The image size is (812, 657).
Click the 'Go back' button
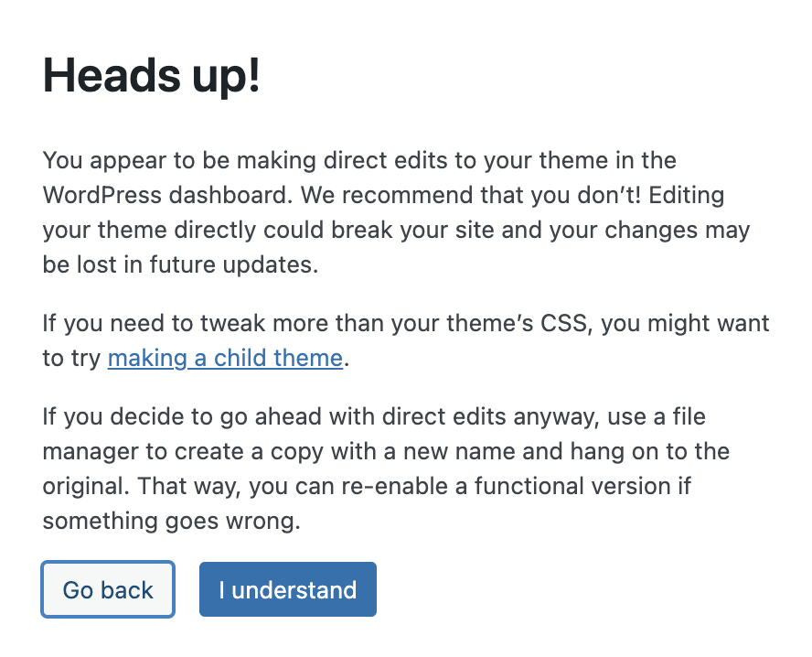pos(107,589)
